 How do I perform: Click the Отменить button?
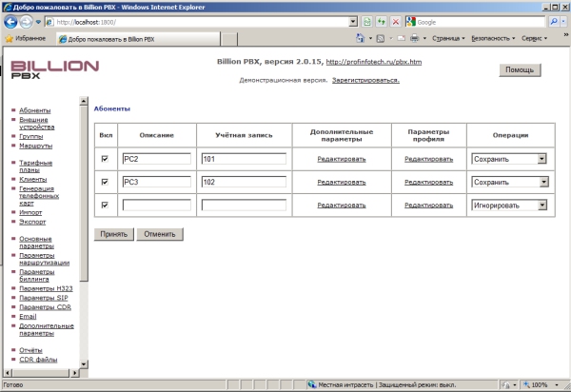[x=160, y=234]
